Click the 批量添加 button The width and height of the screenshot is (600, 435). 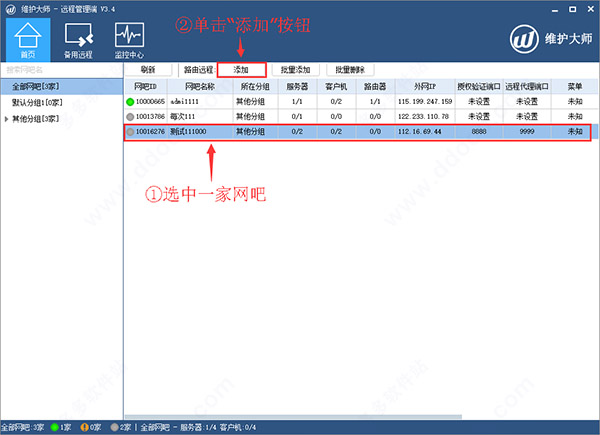(x=295, y=70)
